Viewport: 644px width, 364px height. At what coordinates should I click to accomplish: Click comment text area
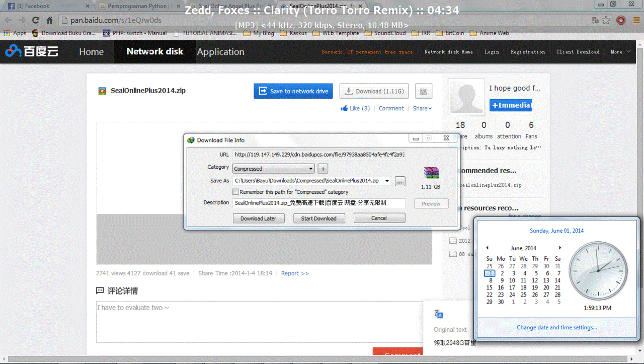click(x=261, y=322)
